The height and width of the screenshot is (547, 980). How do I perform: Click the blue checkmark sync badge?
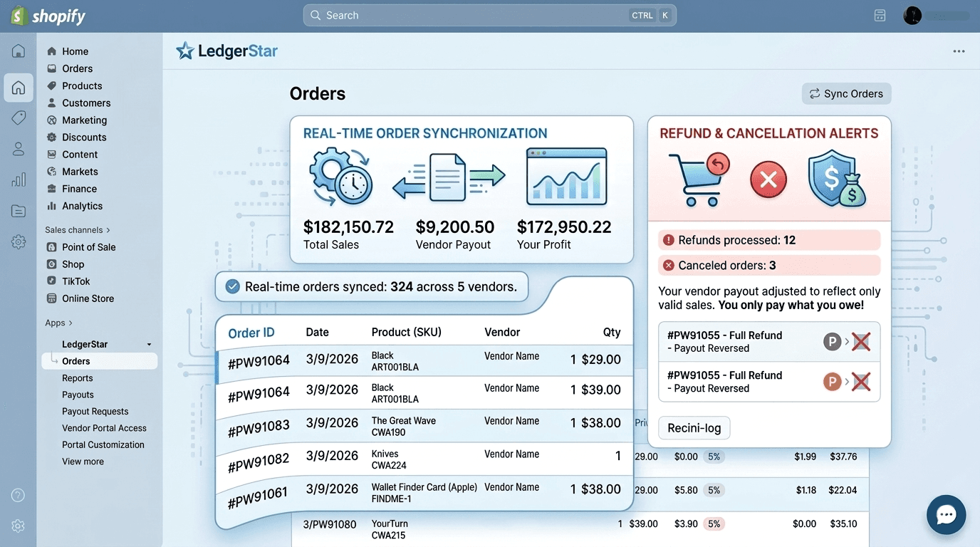point(232,286)
